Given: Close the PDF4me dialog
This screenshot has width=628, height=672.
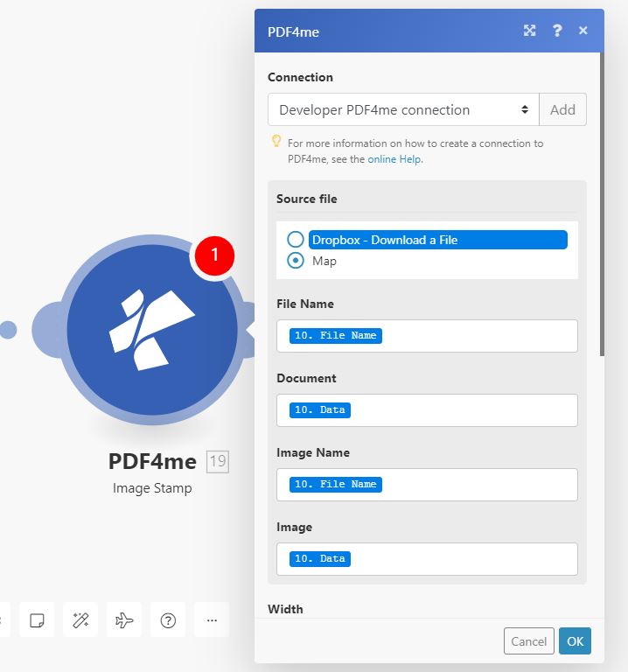Looking at the screenshot, I should coord(583,31).
